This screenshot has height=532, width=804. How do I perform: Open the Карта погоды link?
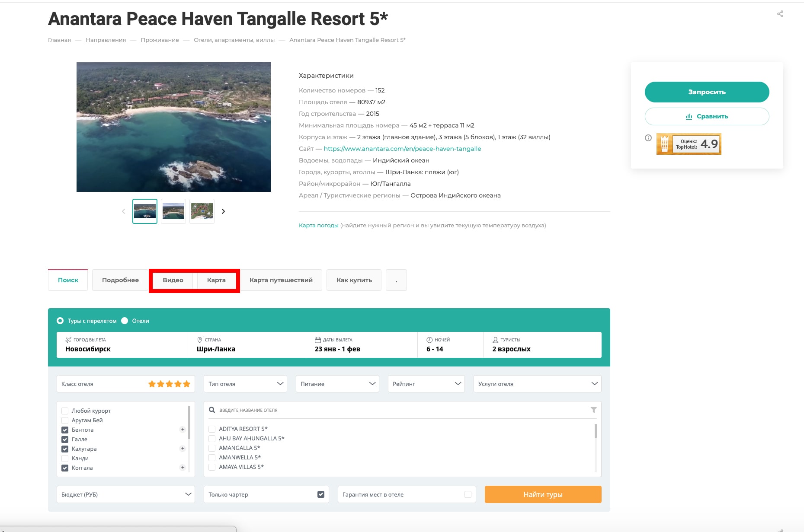[319, 225]
